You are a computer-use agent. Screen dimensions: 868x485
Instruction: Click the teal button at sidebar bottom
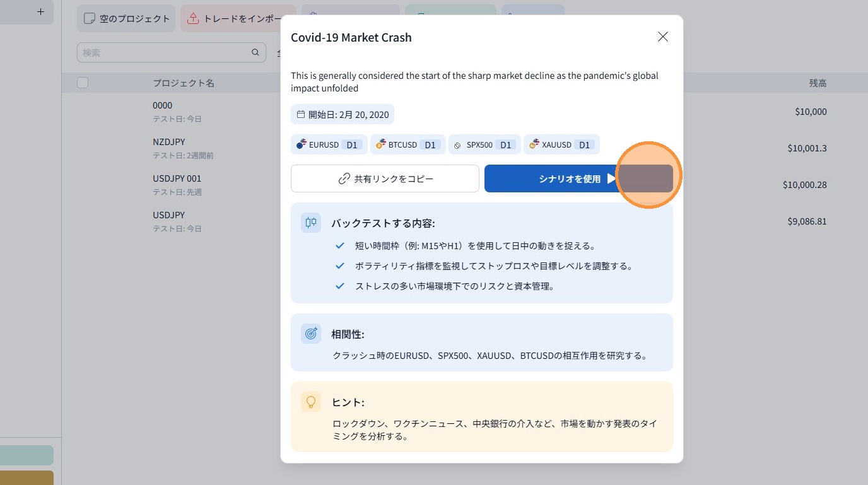[x=26, y=455]
